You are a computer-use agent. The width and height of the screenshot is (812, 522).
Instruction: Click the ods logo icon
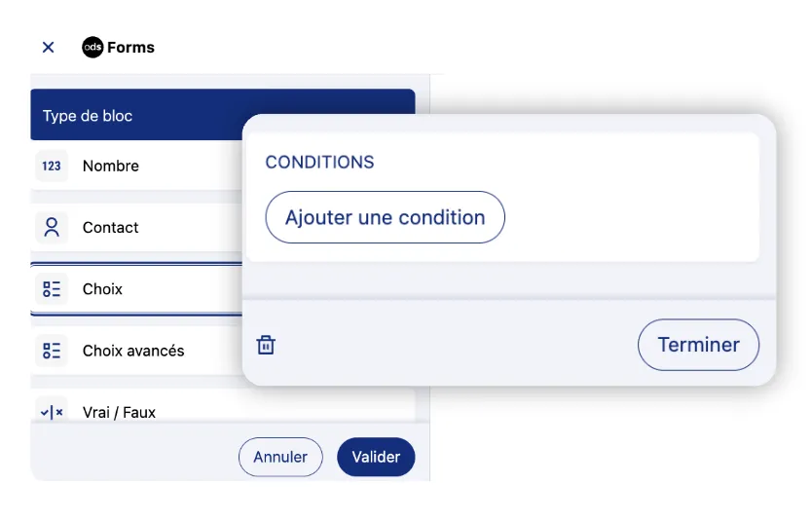pos(92,47)
